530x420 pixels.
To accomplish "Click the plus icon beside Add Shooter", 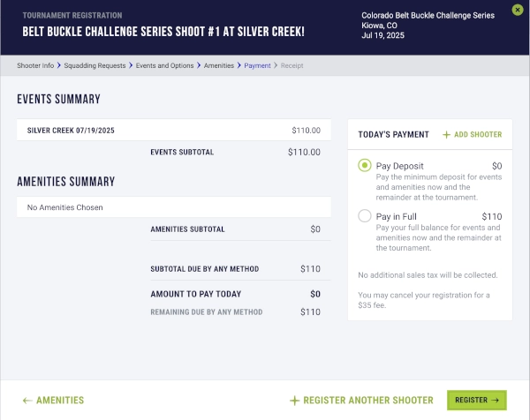I will [x=446, y=135].
